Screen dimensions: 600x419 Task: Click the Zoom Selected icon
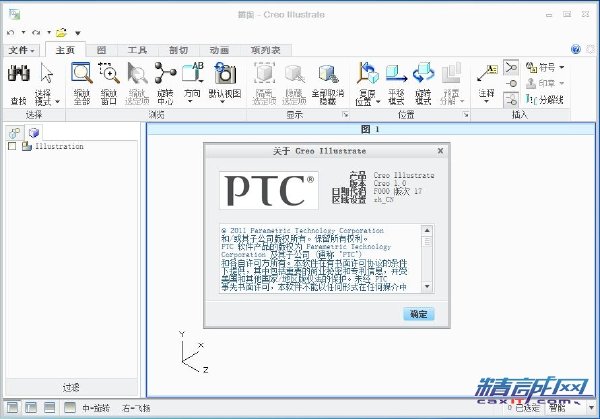pyautogui.click(x=137, y=73)
